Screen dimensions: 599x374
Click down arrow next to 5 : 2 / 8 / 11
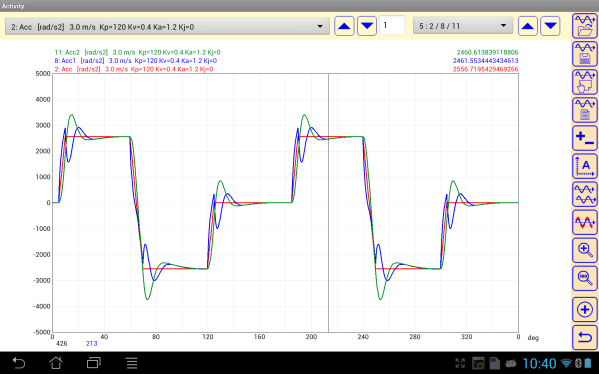(x=550, y=26)
